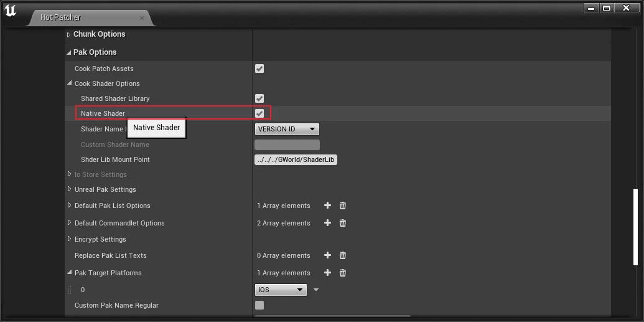Empty the Default Commandlet Options array

click(x=342, y=223)
